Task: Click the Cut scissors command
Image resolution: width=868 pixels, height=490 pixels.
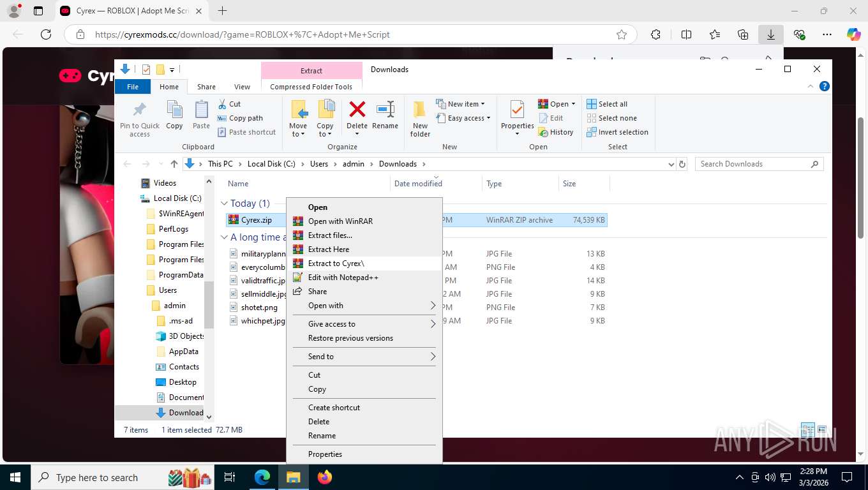Action: point(229,104)
